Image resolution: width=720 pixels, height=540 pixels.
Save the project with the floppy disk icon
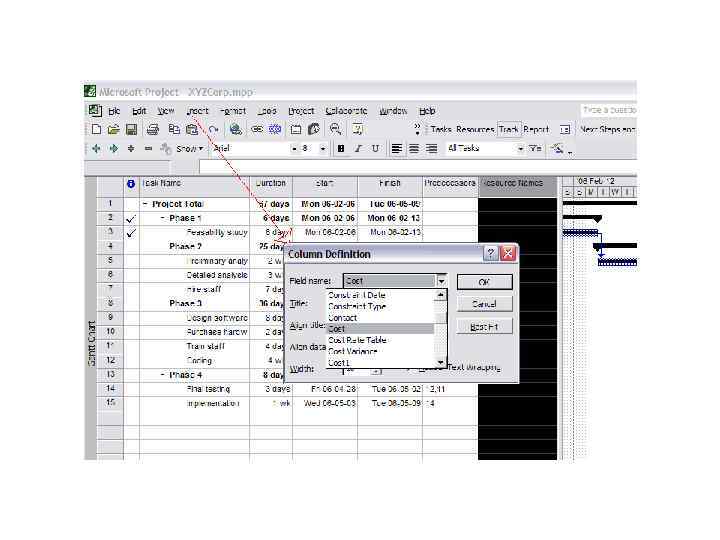point(131,129)
